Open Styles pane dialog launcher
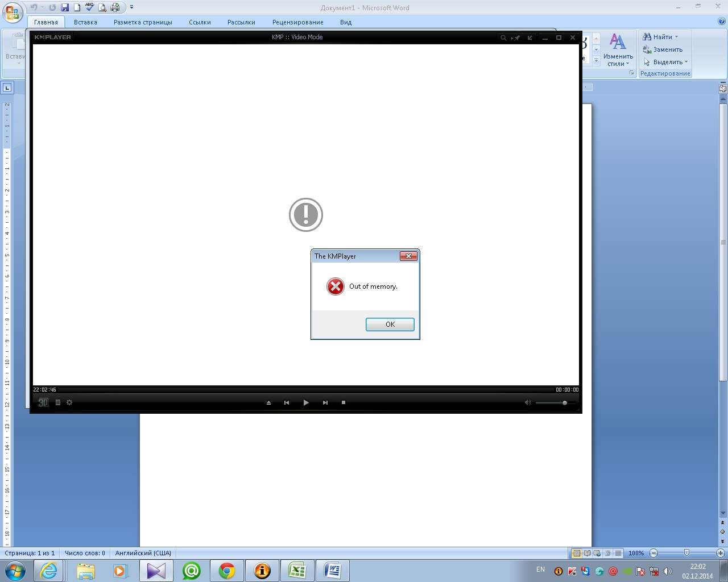 632,73
